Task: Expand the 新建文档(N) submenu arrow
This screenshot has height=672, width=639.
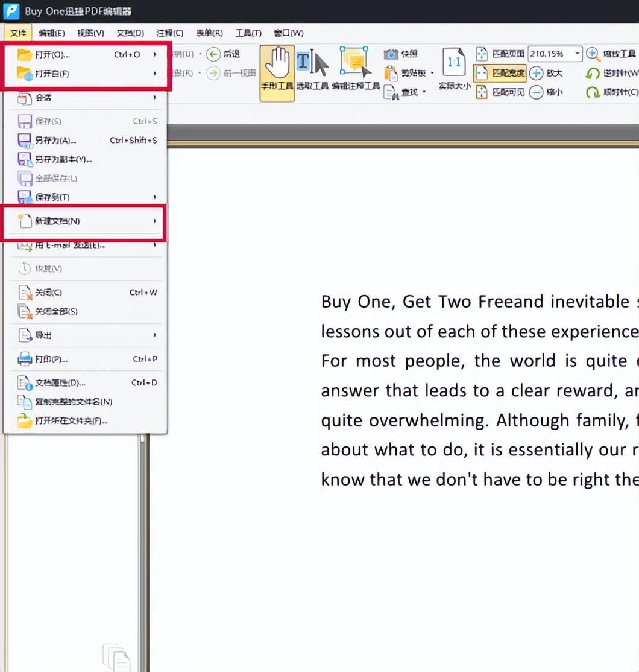Action: point(154,221)
